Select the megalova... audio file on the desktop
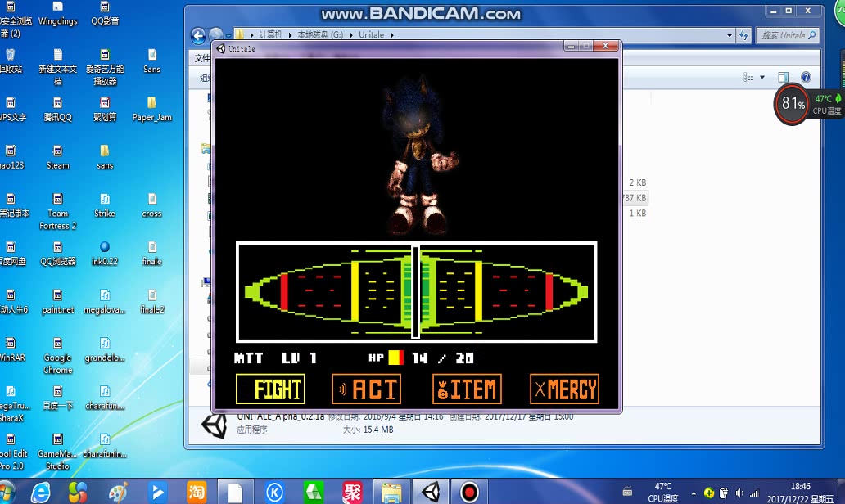The height and width of the screenshot is (504, 845). point(105,302)
